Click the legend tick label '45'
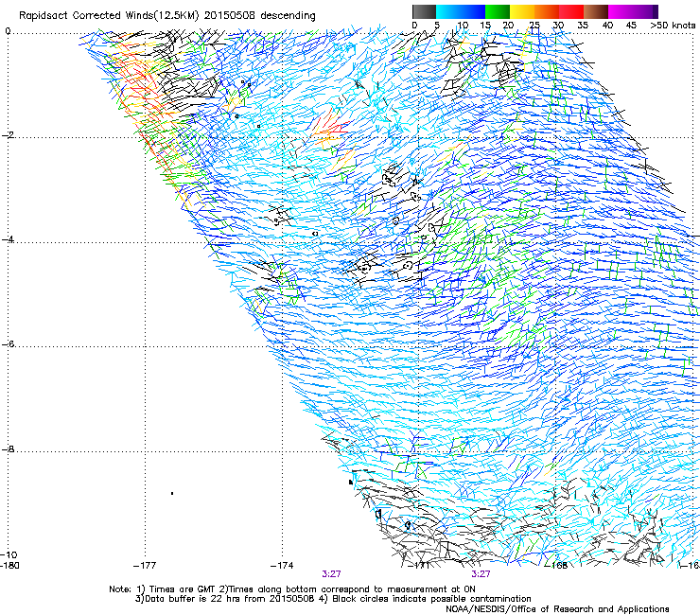The height and width of the screenshot is (615, 700). [631, 26]
